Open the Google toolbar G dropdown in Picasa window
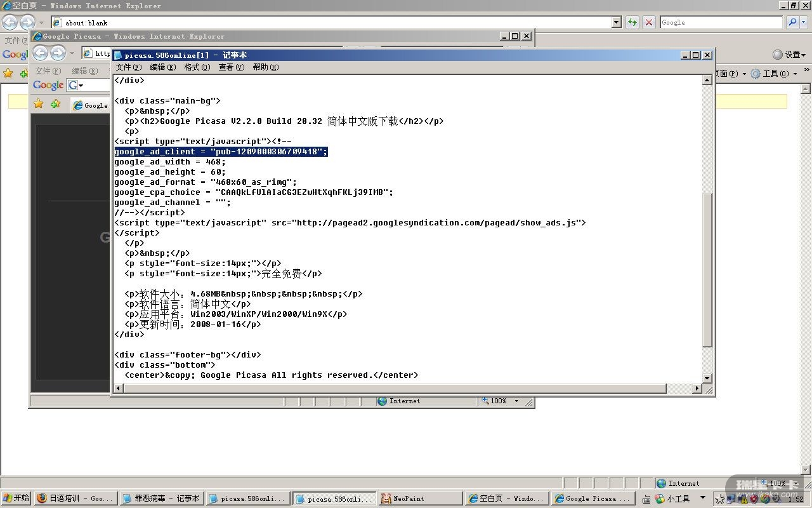Screen dimensions: 812x508 click(76, 85)
